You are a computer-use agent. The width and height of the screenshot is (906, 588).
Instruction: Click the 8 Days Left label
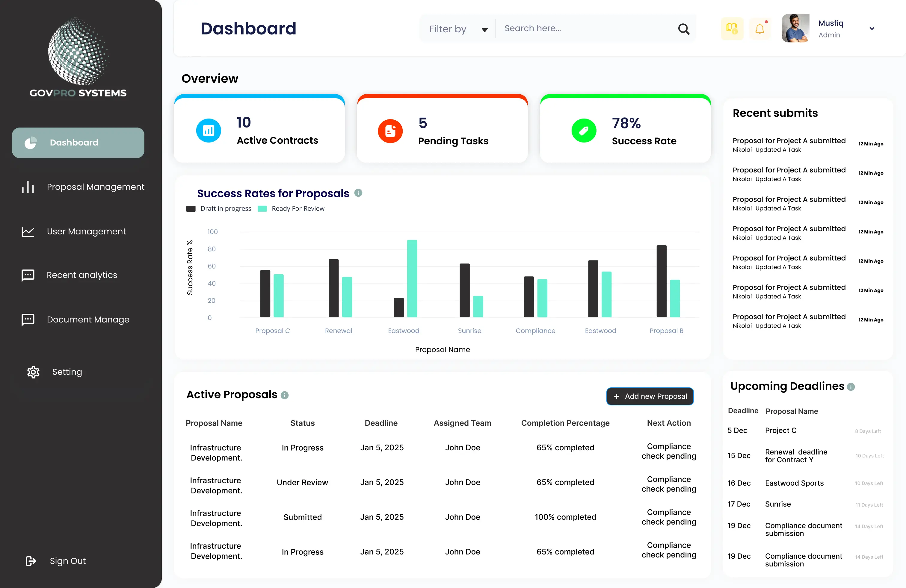click(868, 431)
